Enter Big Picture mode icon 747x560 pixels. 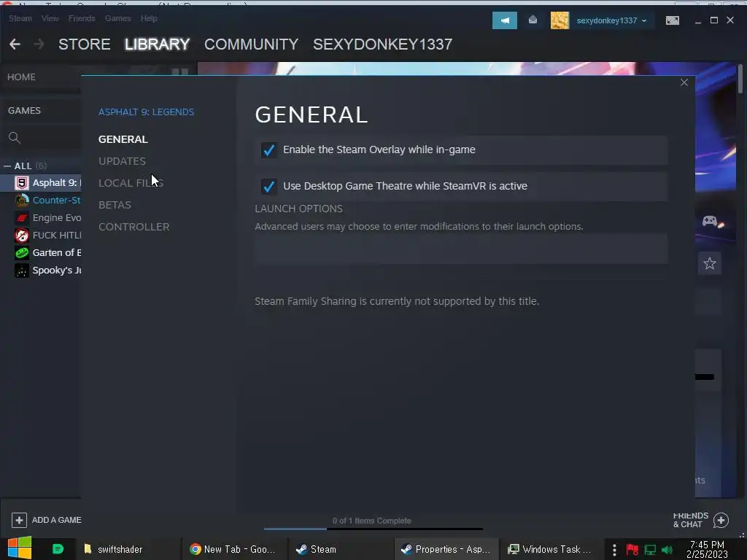tap(672, 20)
